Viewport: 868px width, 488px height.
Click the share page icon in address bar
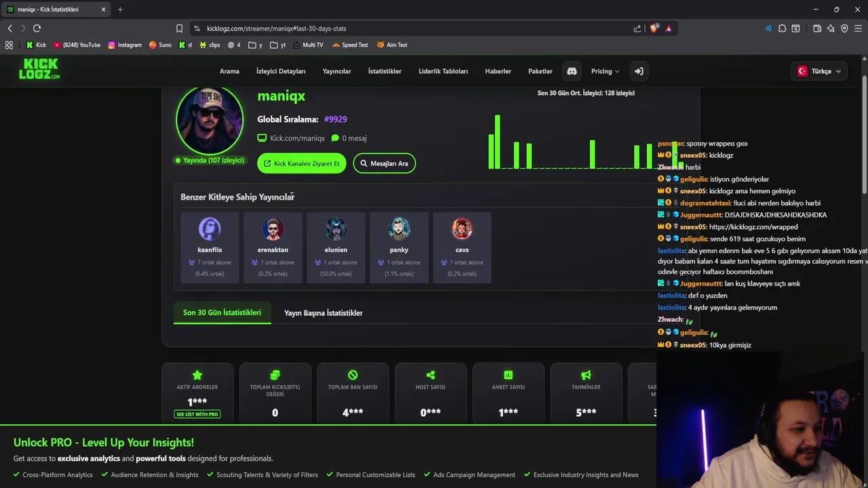pyautogui.click(x=637, y=28)
